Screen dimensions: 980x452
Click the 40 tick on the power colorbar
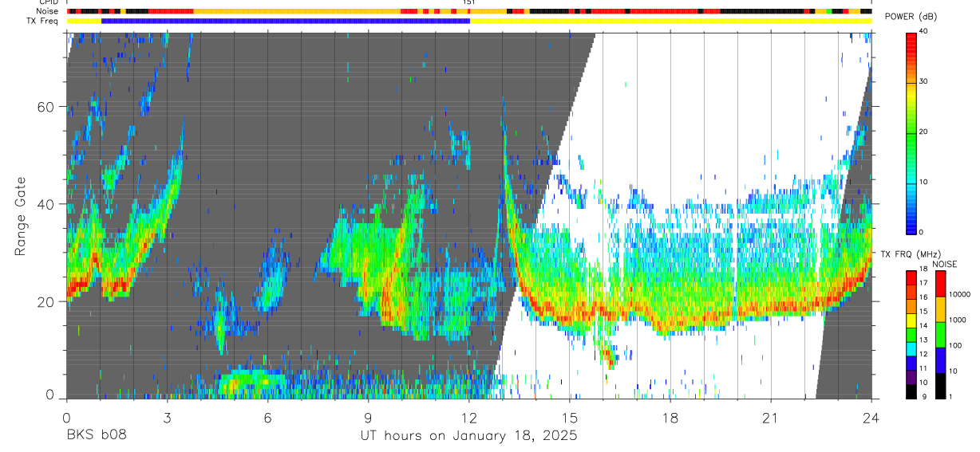pyautogui.click(x=924, y=31)
